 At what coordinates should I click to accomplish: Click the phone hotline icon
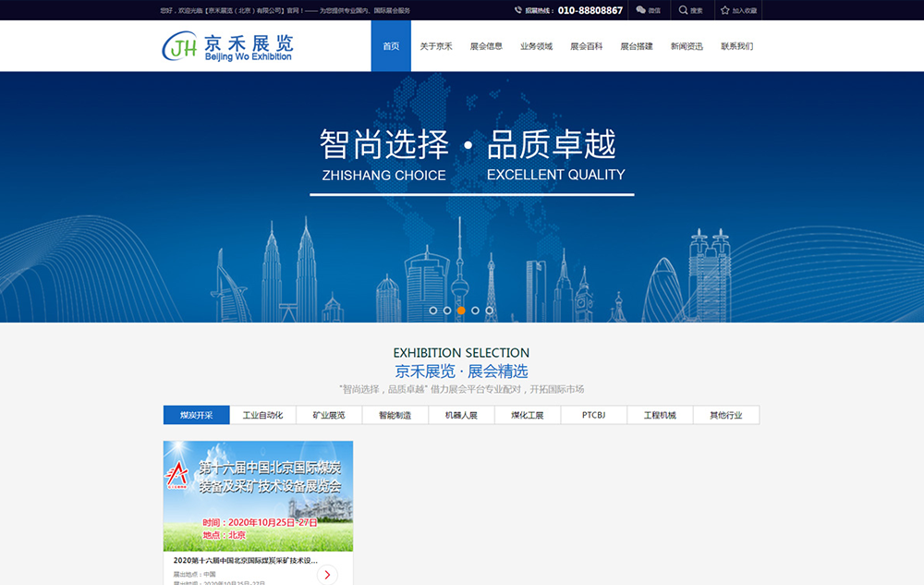[518, 10]
